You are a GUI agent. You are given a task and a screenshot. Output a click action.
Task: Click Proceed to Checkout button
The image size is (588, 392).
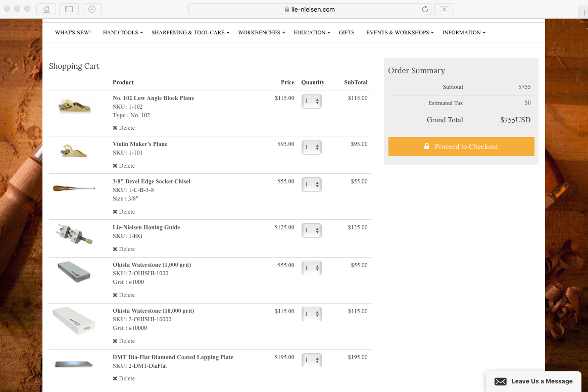(461, 146)
